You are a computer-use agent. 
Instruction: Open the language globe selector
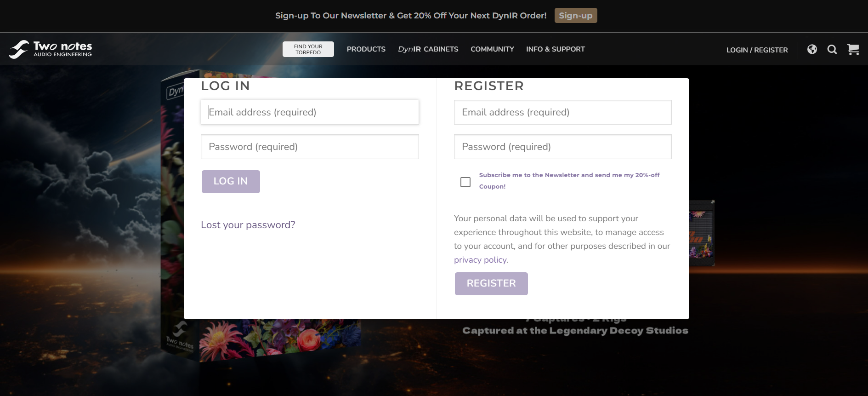[x=812, y=49]
